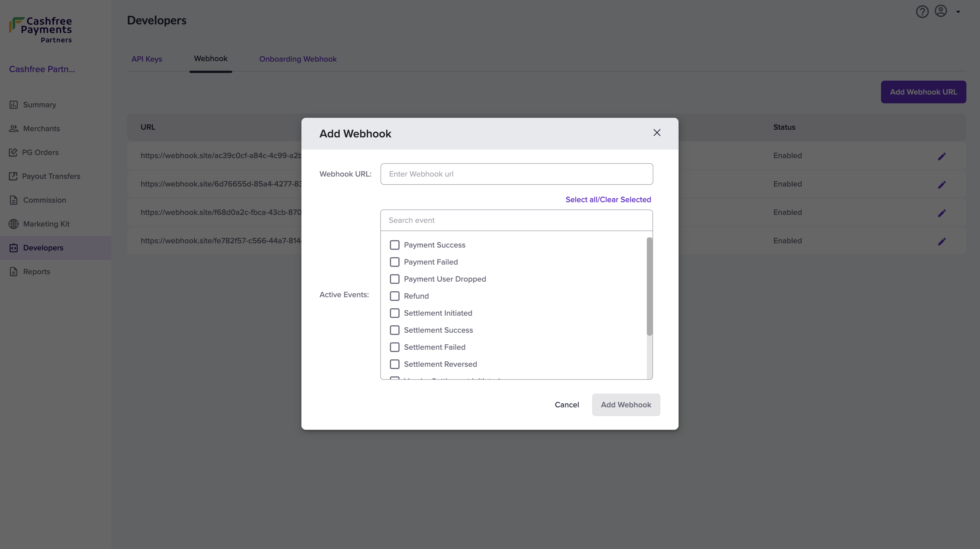This screenshot has height=549, width=980.
Task: Click the events list scrollbar
Action: 649,286
